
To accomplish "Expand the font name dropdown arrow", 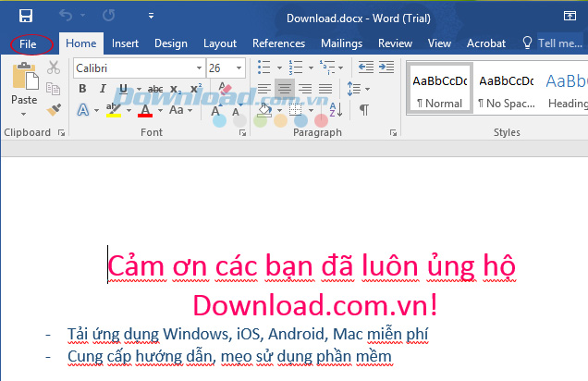I will (x=199, y=68).
